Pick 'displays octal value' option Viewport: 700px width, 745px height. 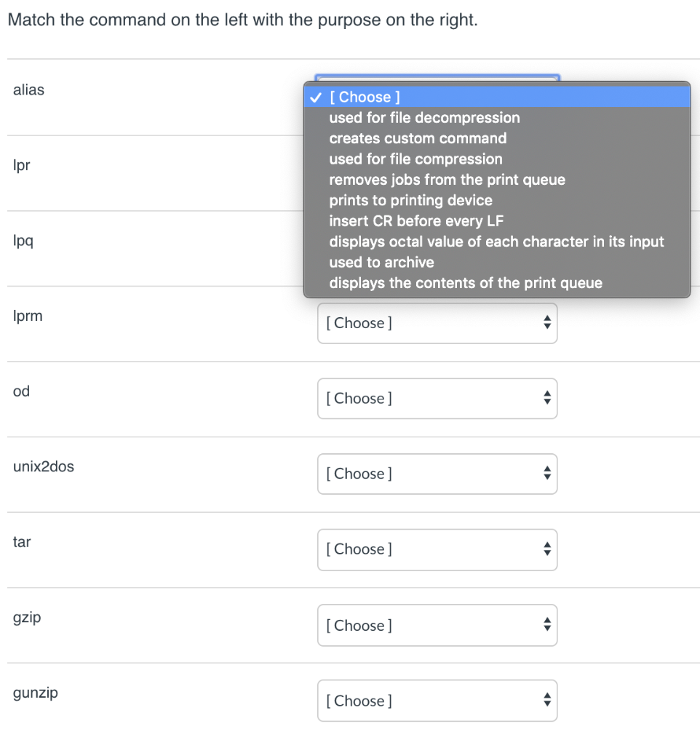pyautogui.click(x=496, y=242)
